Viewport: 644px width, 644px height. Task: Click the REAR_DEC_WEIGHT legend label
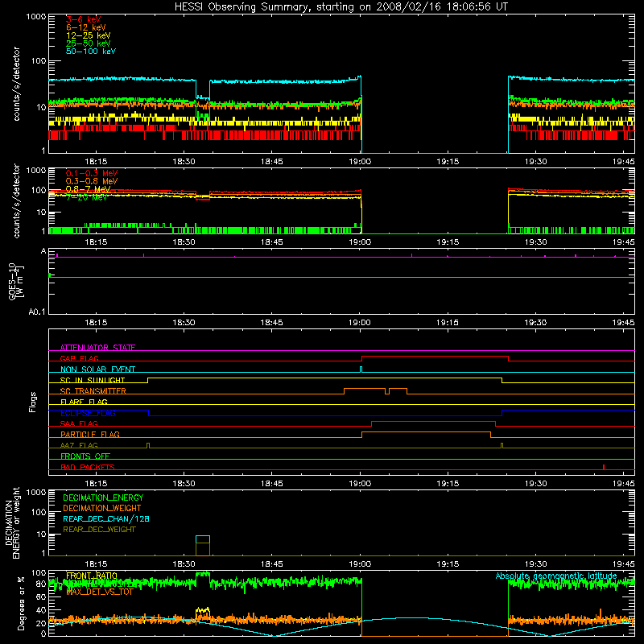[x=99, y=530]
